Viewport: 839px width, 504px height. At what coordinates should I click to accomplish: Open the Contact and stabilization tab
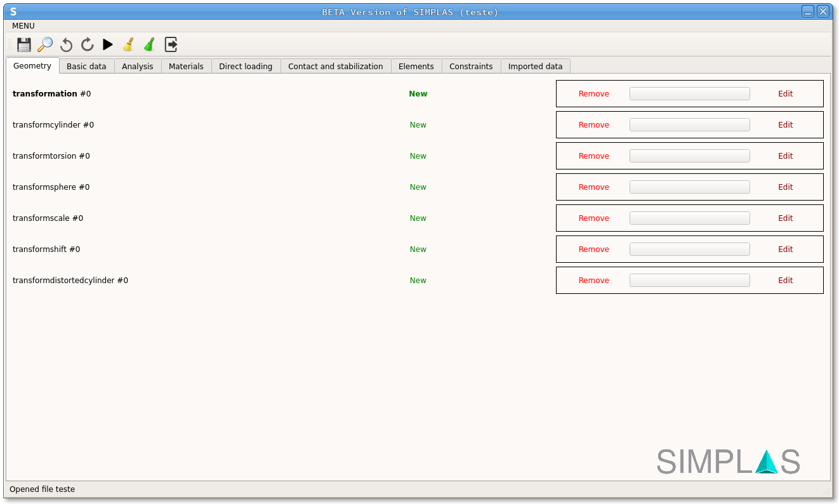pyautogui.click(x=335, y=66)
